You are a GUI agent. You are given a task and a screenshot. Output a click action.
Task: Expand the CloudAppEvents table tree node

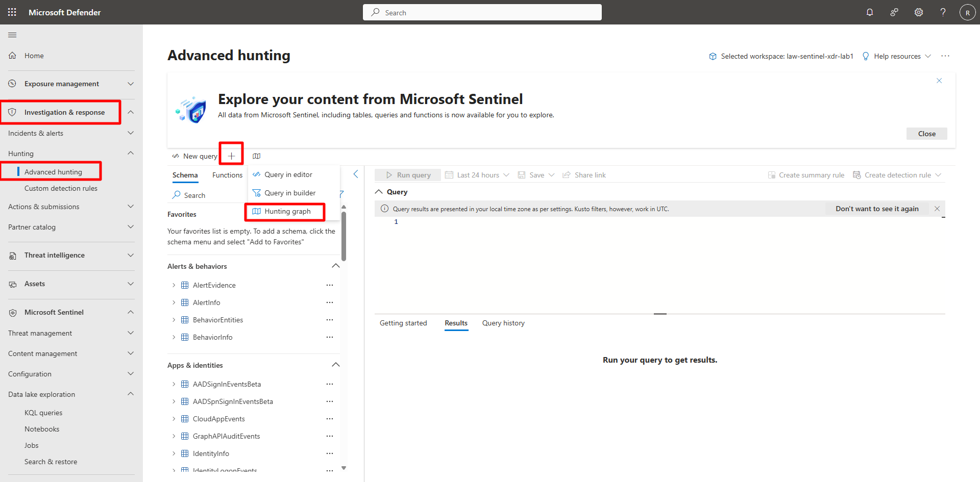(x=174, y=419)
